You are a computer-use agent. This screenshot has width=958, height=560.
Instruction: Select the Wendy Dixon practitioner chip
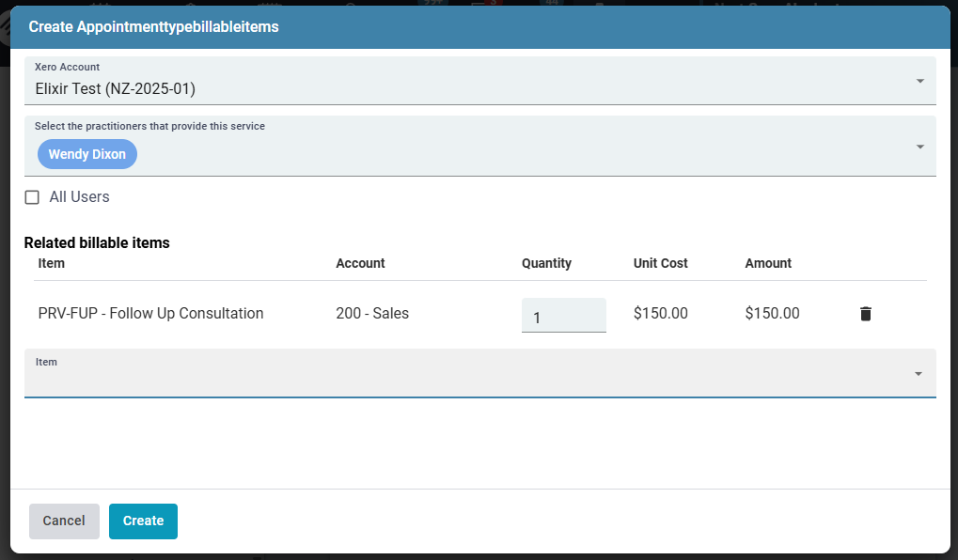coord(86,153)
